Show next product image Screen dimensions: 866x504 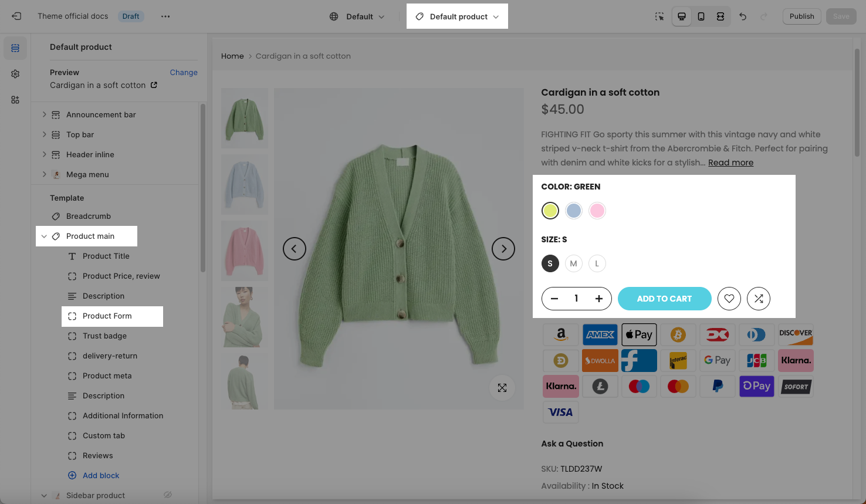[503, 249]
